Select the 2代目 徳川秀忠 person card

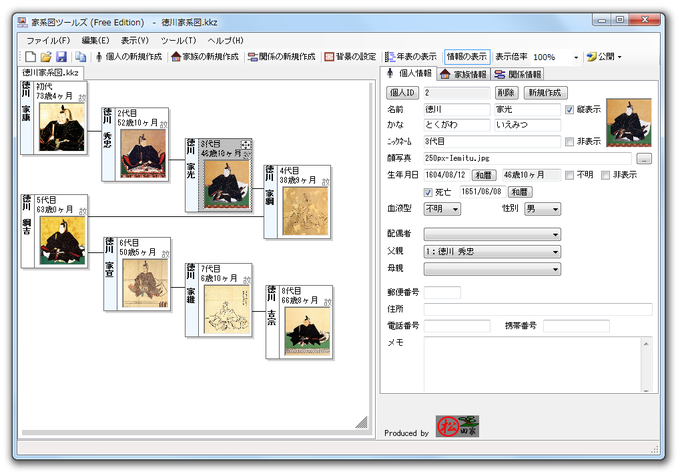coord(135,144)
